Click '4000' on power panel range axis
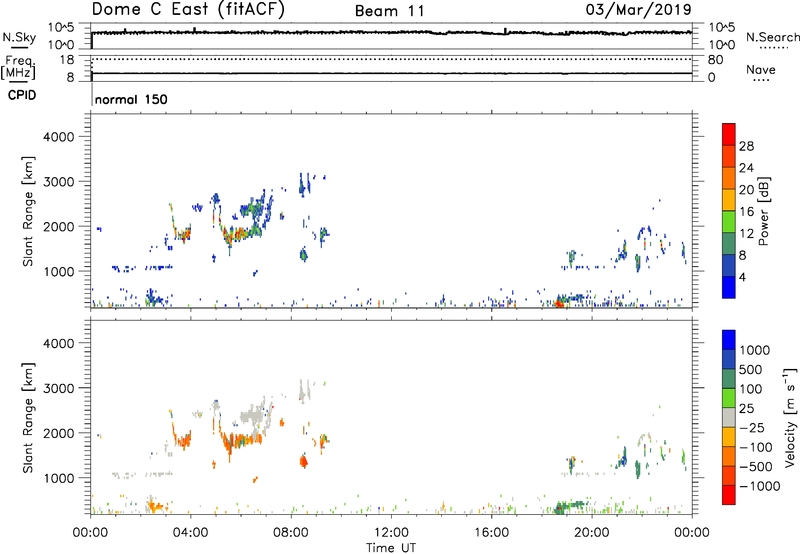This screenshot has width=800, height=554. point(58,137)
